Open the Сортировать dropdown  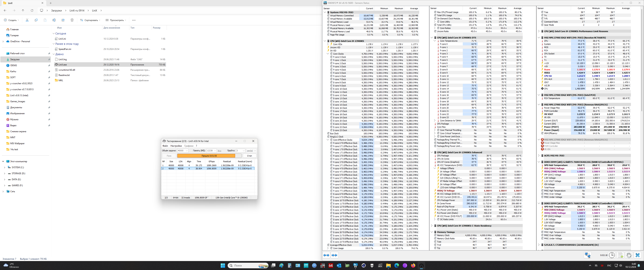[90, 20]
